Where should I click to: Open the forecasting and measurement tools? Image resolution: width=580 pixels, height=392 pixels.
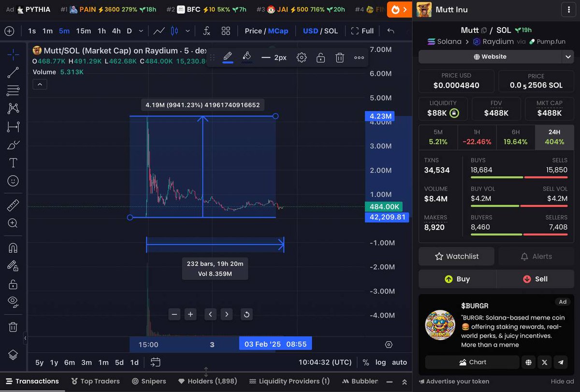click(13, 127)
